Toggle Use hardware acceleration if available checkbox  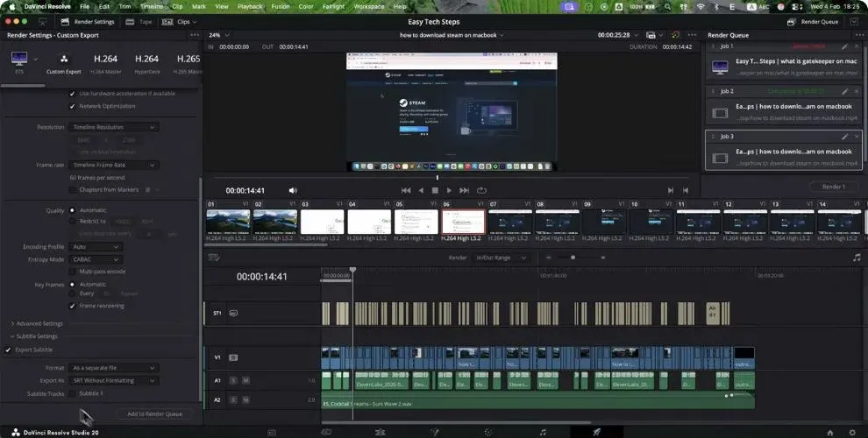pyautogui.click(x=72, y=94)
